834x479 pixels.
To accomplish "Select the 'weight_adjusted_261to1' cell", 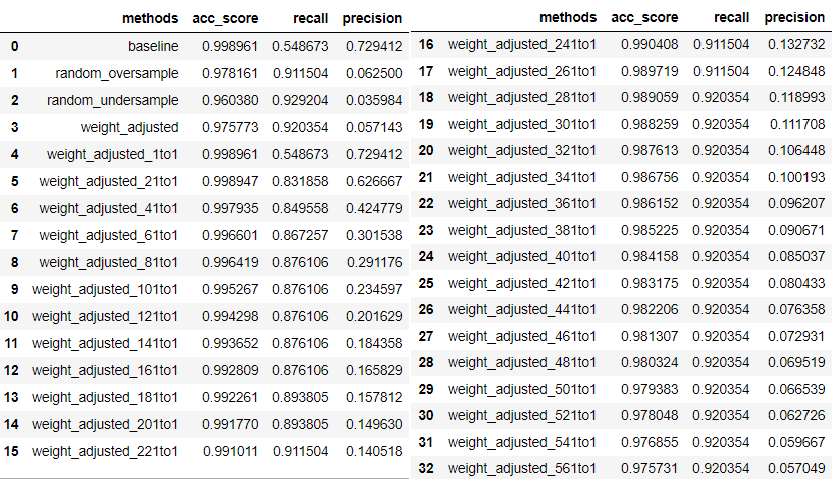I will [x=522, y=71].
